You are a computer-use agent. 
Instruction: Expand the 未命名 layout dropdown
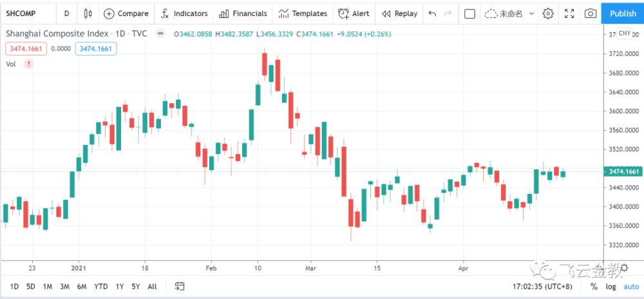531,13
